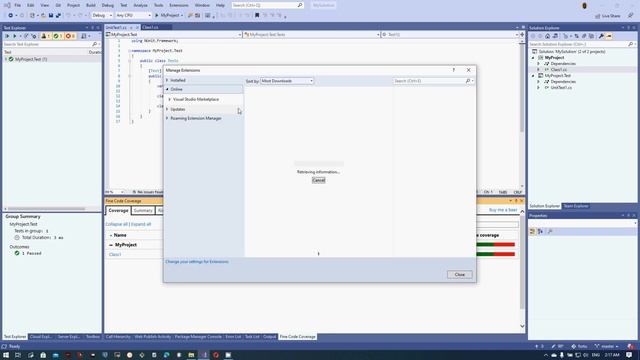The height and width of the screenshot is (360, 640).
Task: Click the Class1 coverage bar
Action: 496,254
